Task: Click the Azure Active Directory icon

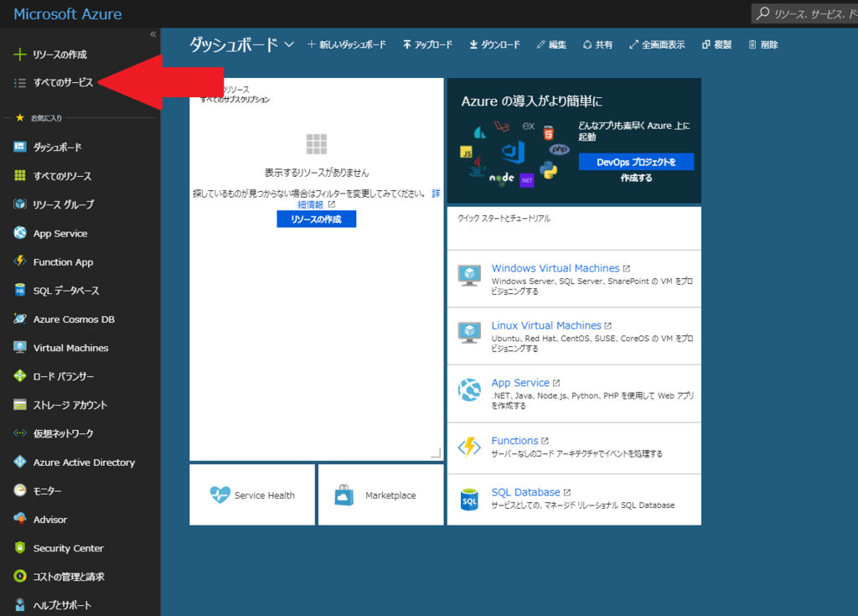Action: point(20,462)
